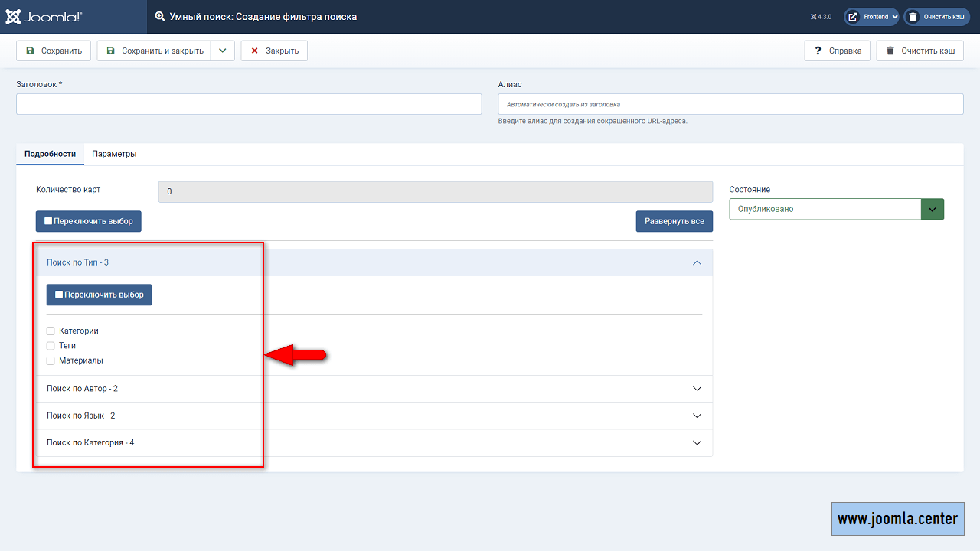980x551 pixels.
Task: Click the trash icon in header cache button
Action: 912,17
